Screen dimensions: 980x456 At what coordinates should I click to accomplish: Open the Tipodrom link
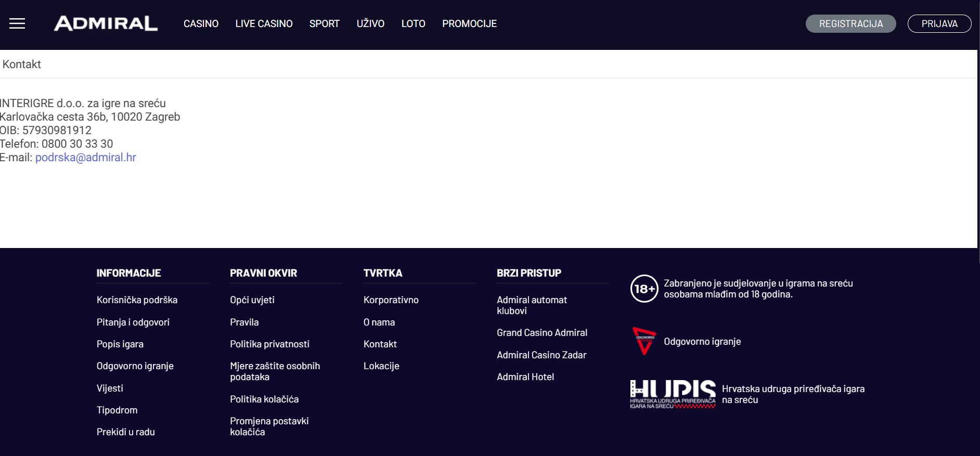(x=117, y=410)
